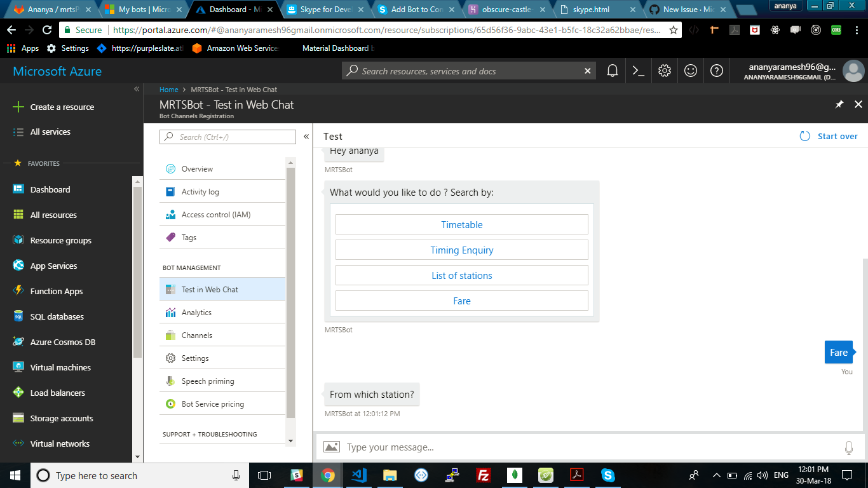This screenshot has width=868, height=488.
Task: Collapse the bot management panel with the chevron
Action: 306,135
